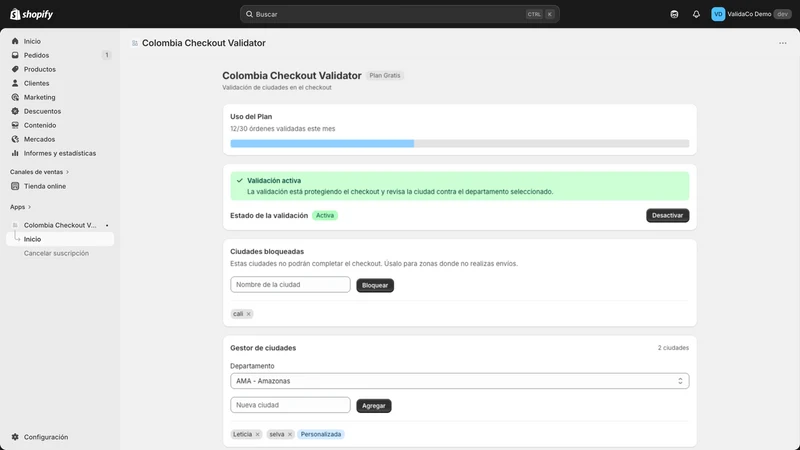
Task: Remove the blocked city cali tag
Action: coord(248,314)
